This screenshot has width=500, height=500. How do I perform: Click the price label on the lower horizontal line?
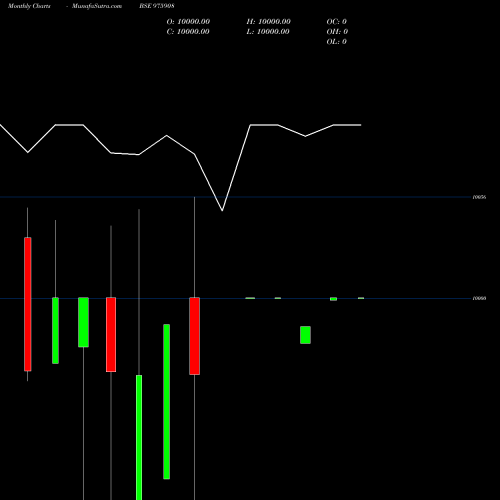(x=479, y=298)
